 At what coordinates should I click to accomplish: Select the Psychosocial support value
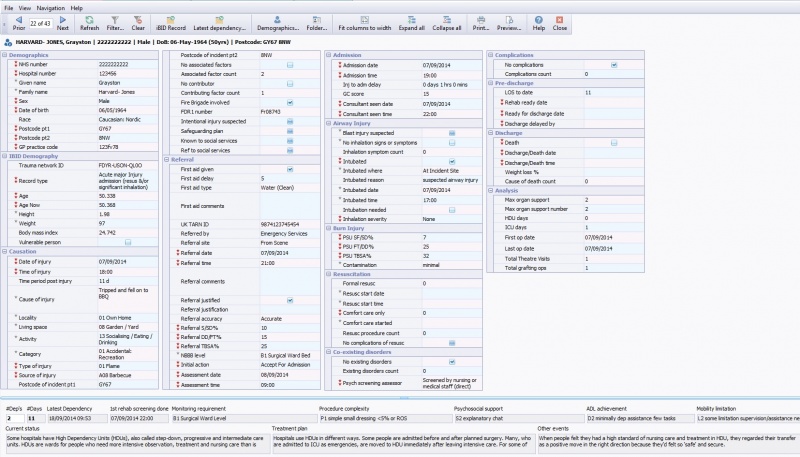pyautogui.click(x=518, y=418)
